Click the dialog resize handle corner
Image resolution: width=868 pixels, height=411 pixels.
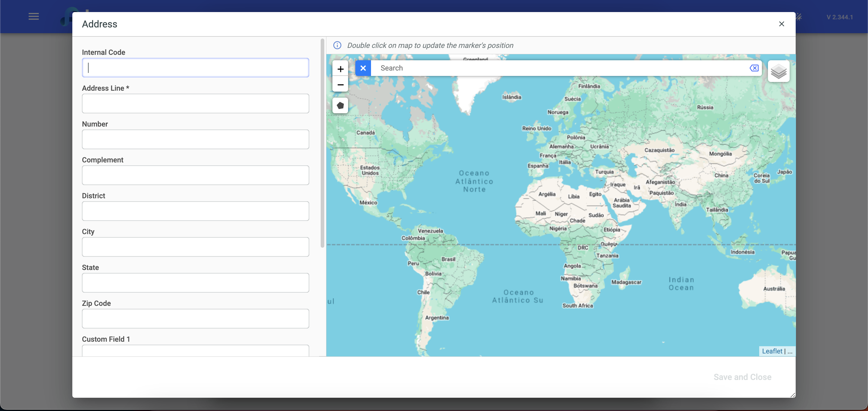793,395
